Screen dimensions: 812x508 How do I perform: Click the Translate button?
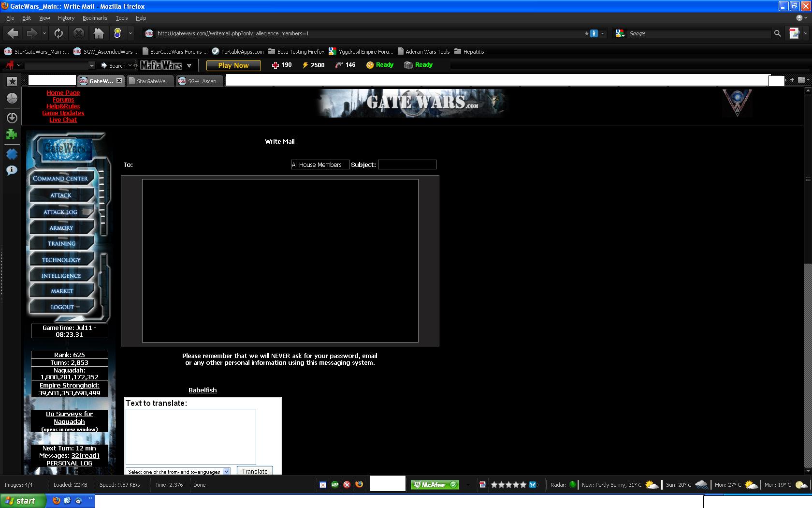[x=255, y=471]
